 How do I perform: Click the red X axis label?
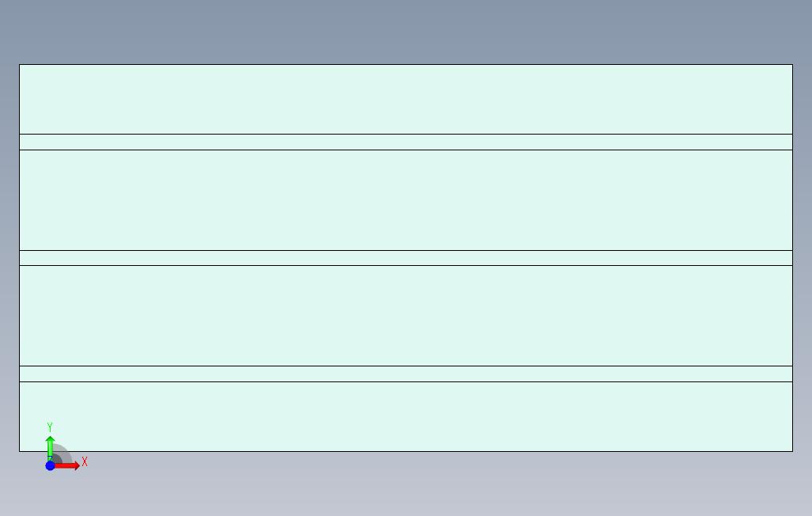point(85,461)
